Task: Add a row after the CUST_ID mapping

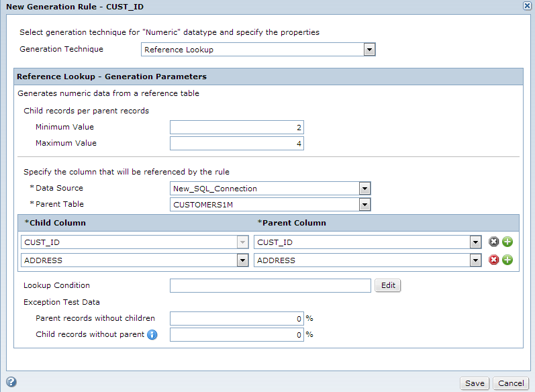Action: tap(507, 242)
